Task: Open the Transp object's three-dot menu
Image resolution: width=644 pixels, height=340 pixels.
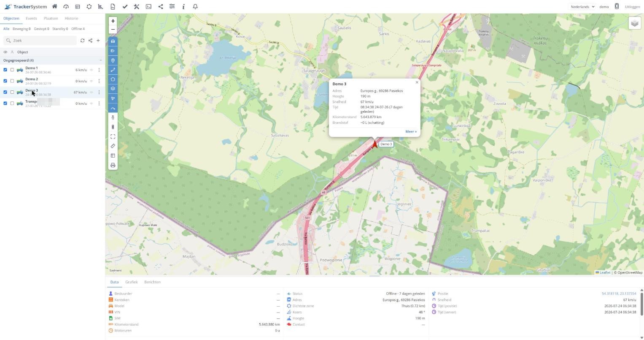Action: (x=99, y=103)
